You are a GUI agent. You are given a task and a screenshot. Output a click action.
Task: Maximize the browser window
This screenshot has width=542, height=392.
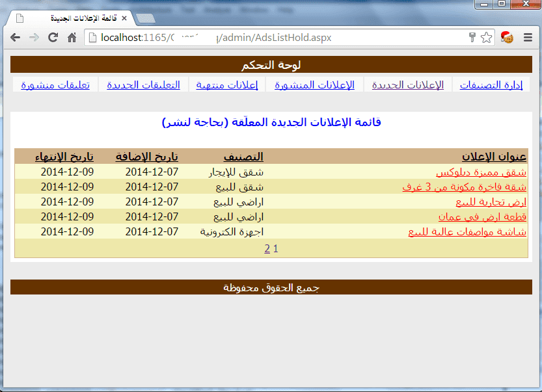[x=502, y=4]
